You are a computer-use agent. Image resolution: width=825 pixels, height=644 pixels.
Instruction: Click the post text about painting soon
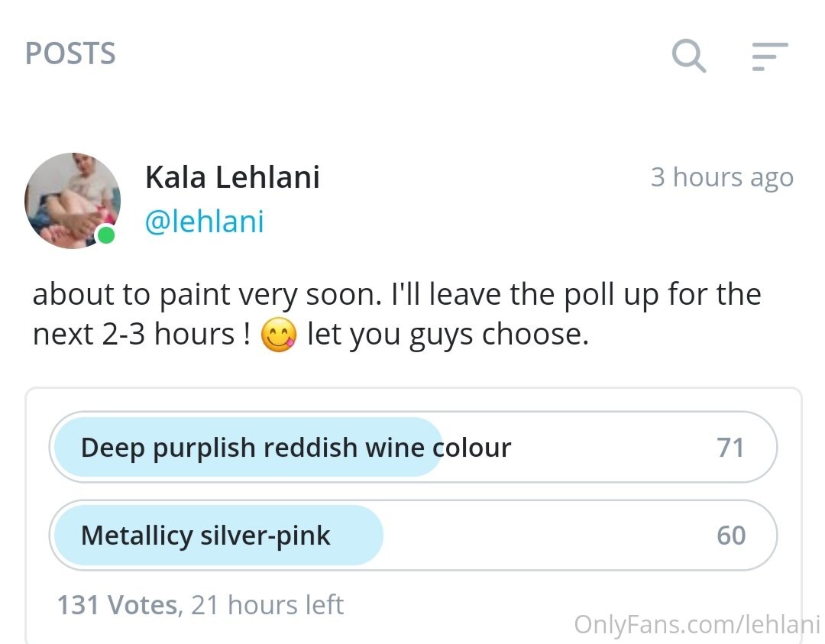click(x=396, y=314)
